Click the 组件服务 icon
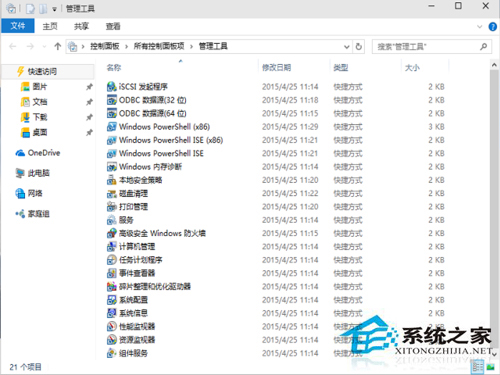The height and width of the screenshot is (375, 500). point(111,353)
